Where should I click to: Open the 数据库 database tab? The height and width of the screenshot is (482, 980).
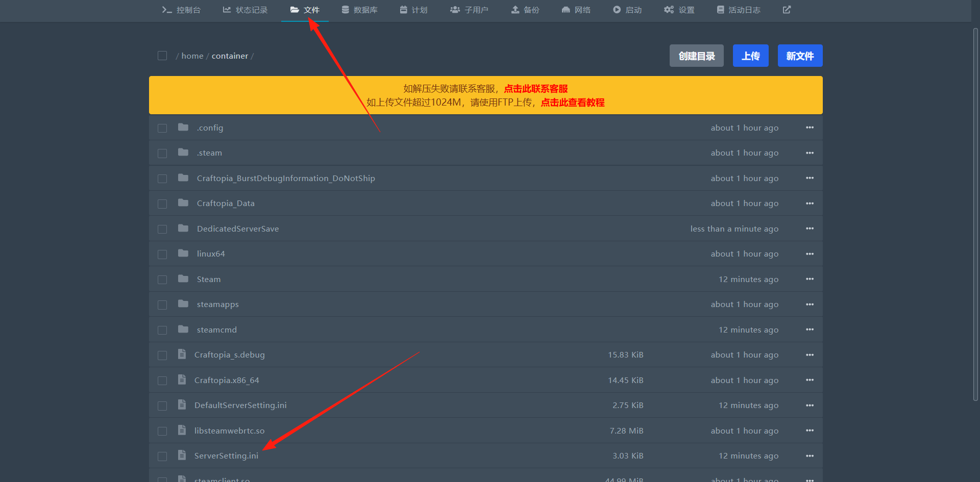click(x=360, y=10)
